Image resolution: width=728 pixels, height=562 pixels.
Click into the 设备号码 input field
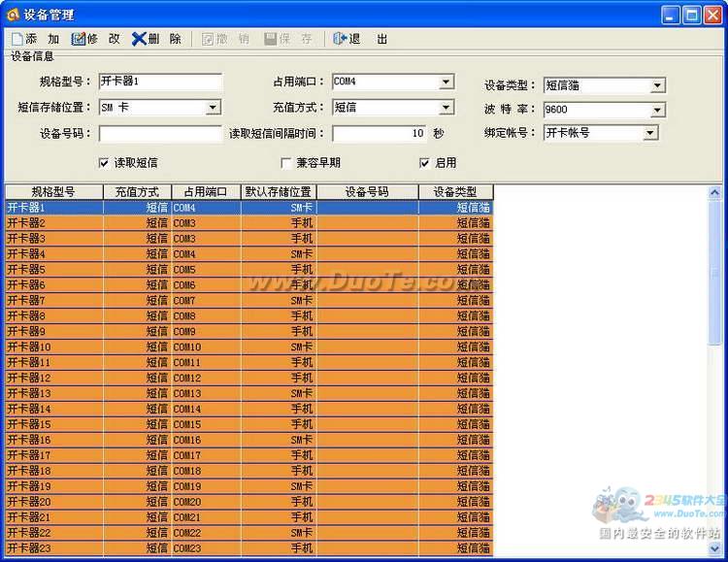(160, 134)
